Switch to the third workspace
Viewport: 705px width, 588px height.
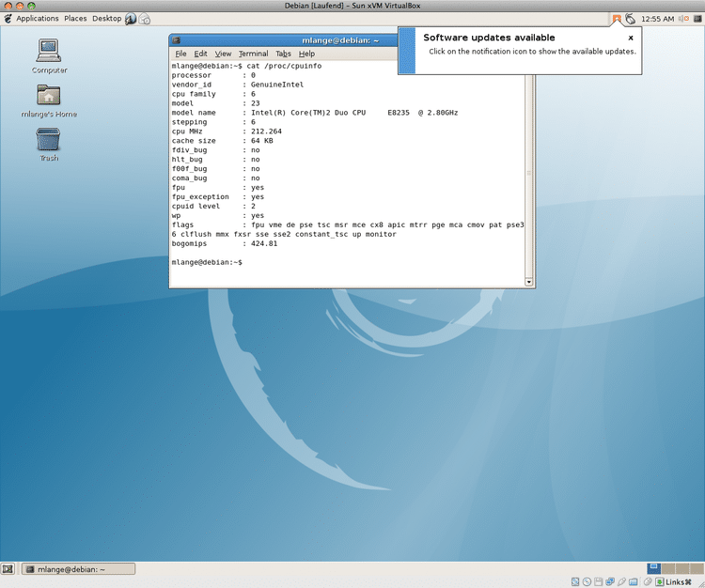click(681, 568)
